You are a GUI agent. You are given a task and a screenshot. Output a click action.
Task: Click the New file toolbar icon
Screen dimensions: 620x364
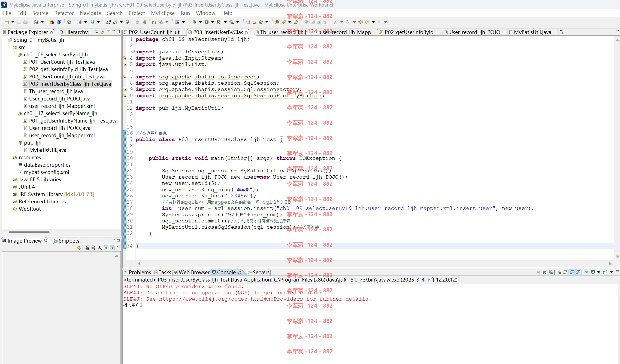point(7,22)
